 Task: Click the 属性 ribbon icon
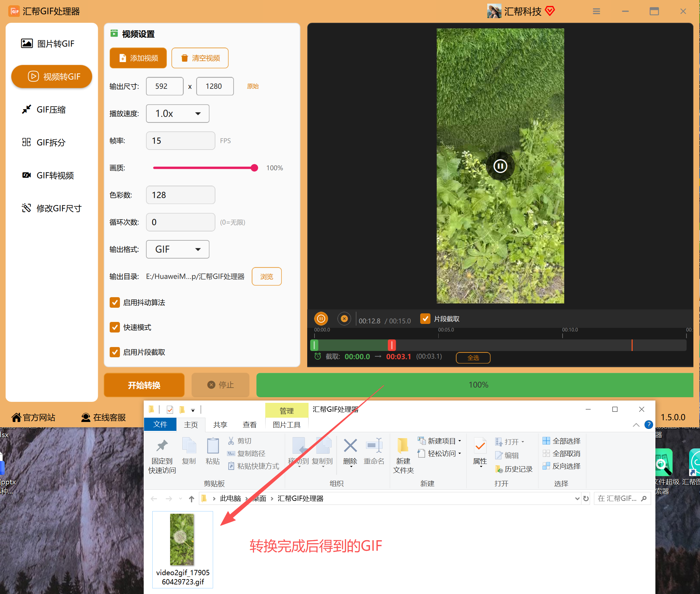tap(480, 452)
